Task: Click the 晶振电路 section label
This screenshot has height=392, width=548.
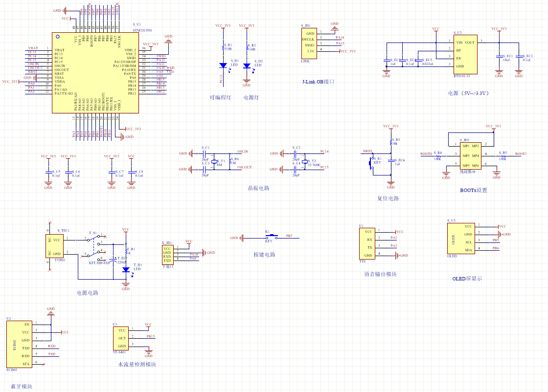Action: tap(258, 188)
